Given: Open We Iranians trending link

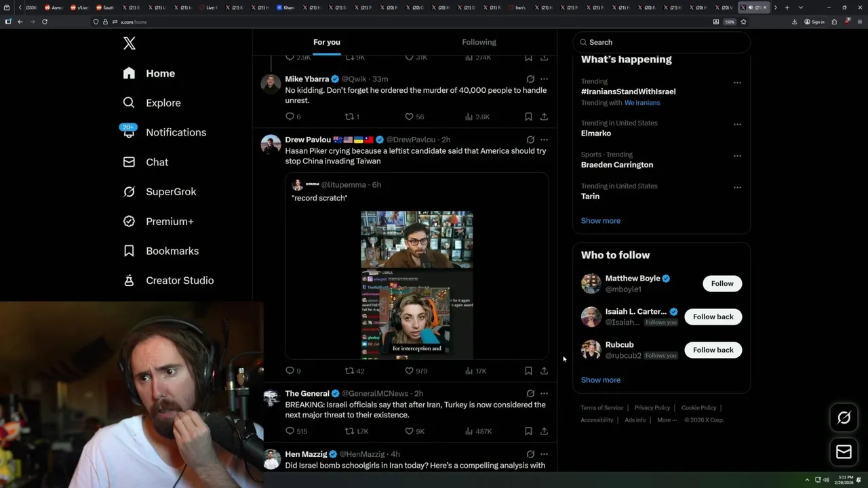Looking at the screenshot, I should coord(642,103).
